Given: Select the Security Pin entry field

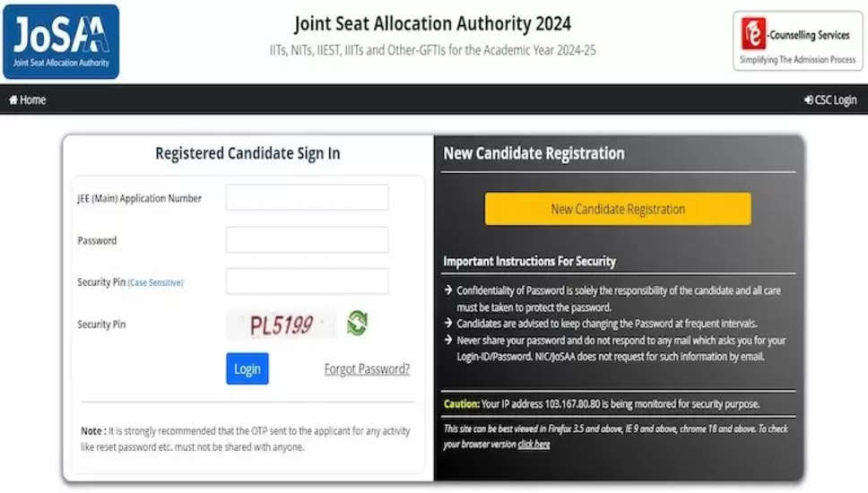Looking at the screenshot, I should (x=307, y=281).
